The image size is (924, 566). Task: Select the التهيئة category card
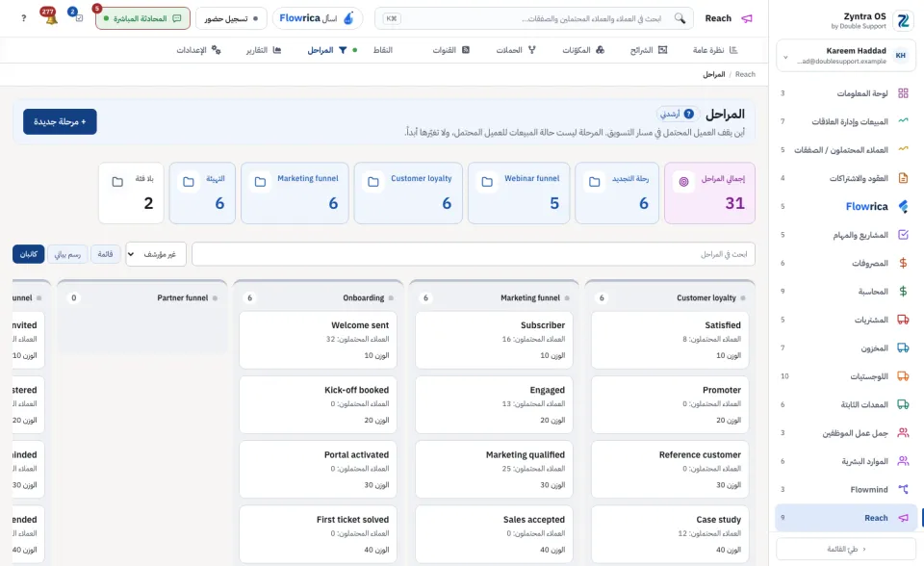[x=202, y=193]
